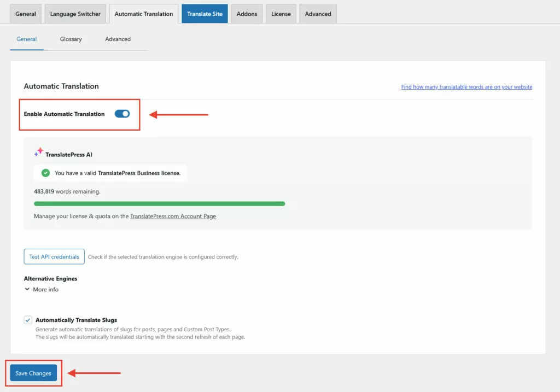Screen dimensions: 560x392
Task: Click 'Generate automatic translations of slugs' description
Action: [x=133, y=330]
